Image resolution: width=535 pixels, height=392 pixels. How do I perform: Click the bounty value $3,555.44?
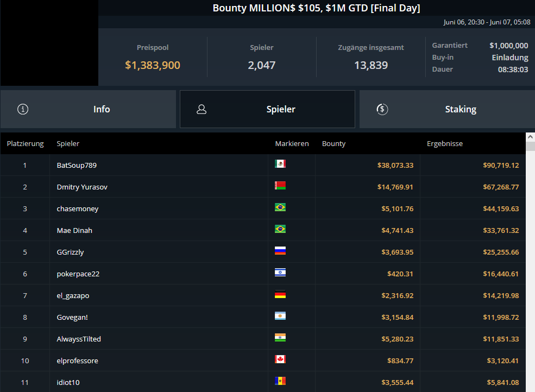[397, 382]
